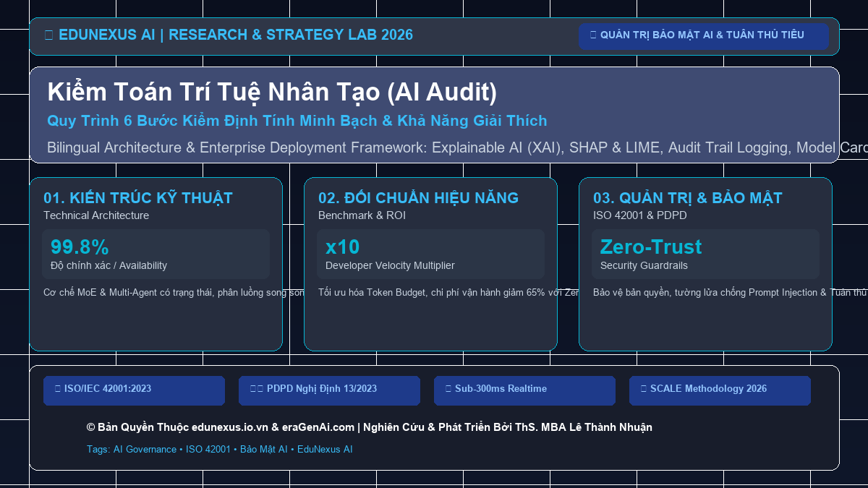Screen dimensions: 868x488
Task: Click the Tags line 'AI Governance • ISO 42001'
Action: (219, 449)
